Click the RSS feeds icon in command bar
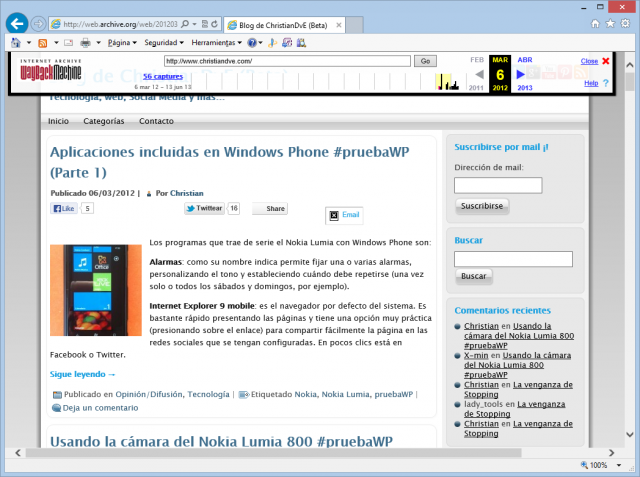The height and width of the screenshot is (477, 640). point(42,43)
